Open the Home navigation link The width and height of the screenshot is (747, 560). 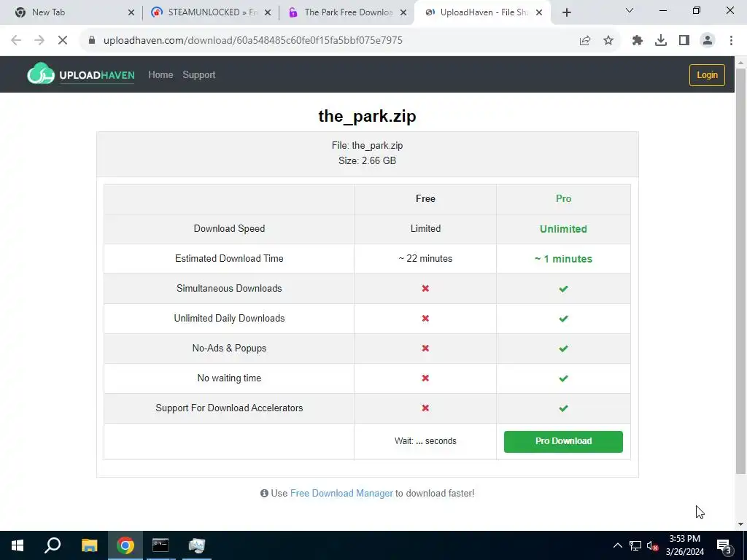coord(160,75)
